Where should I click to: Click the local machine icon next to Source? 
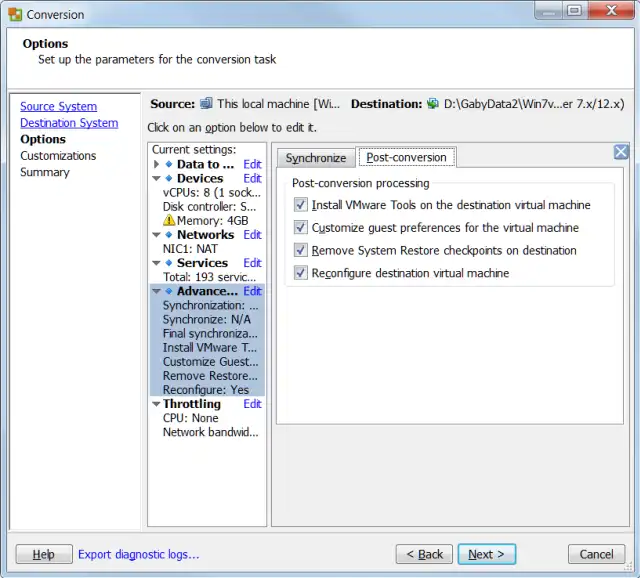(206, 104)
